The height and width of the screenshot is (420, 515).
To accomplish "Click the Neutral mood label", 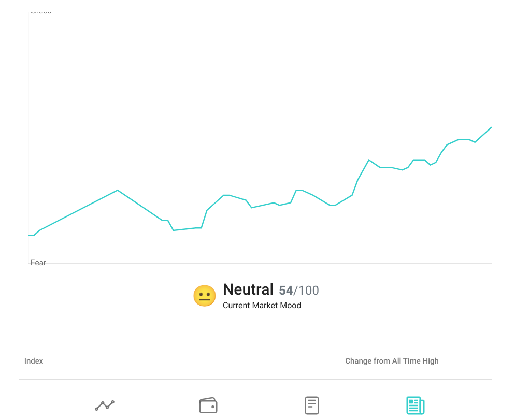I will click(x=248, y=289).
